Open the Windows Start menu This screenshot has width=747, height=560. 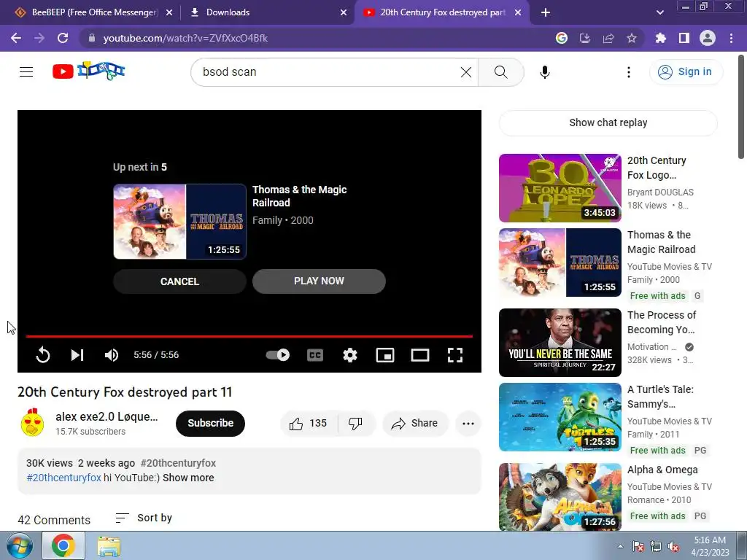[20, 545]
